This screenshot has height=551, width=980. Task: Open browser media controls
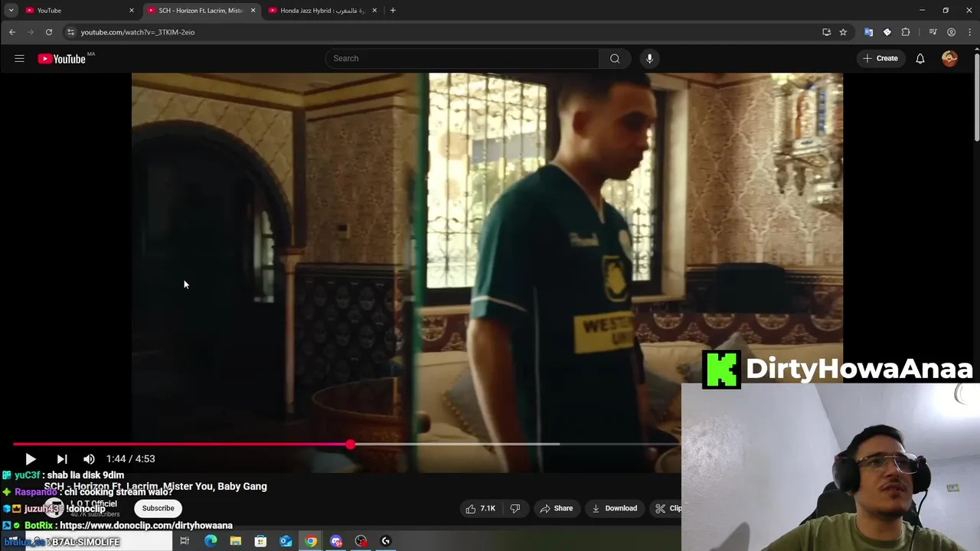click(933, 32)
